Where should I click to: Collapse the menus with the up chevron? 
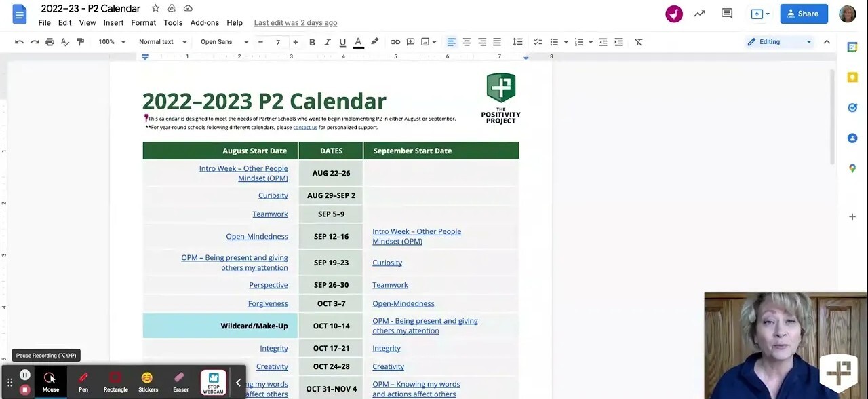point(827,42)
